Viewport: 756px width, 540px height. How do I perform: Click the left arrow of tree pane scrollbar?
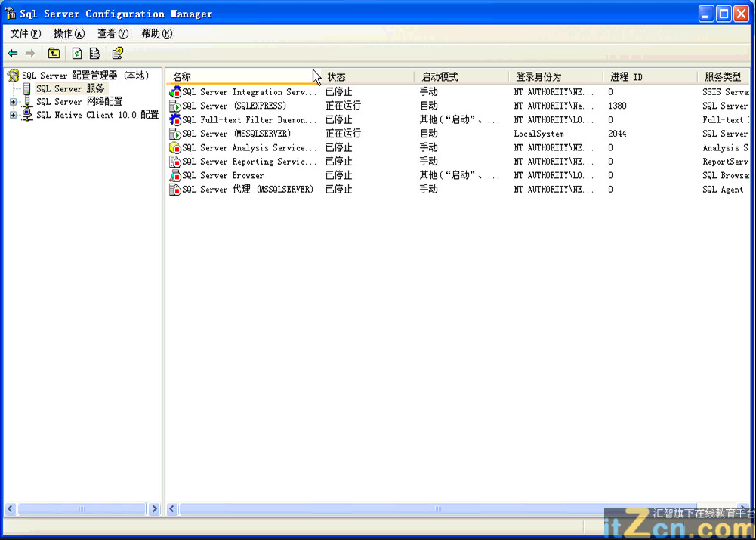tap(11, 509)
